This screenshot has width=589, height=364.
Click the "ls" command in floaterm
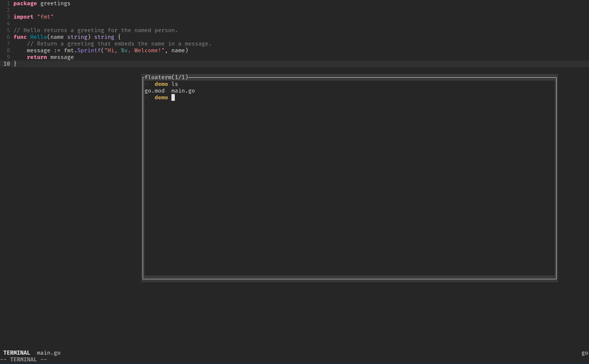tap(175, 84)
